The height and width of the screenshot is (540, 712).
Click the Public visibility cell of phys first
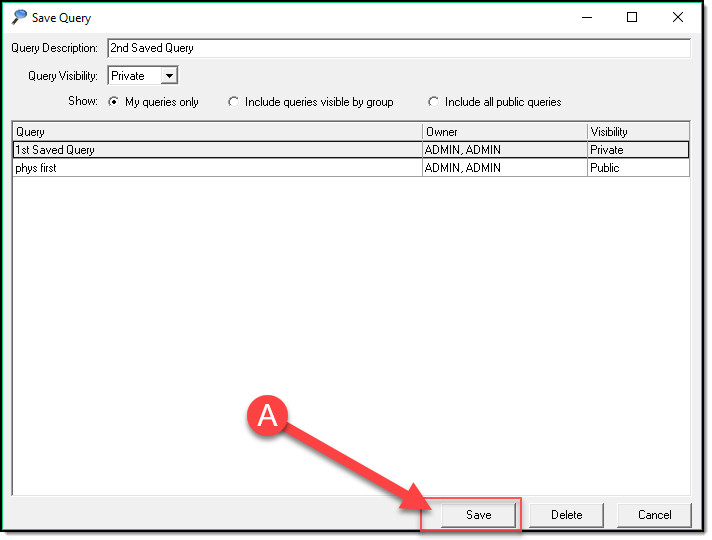pos(637,168)
